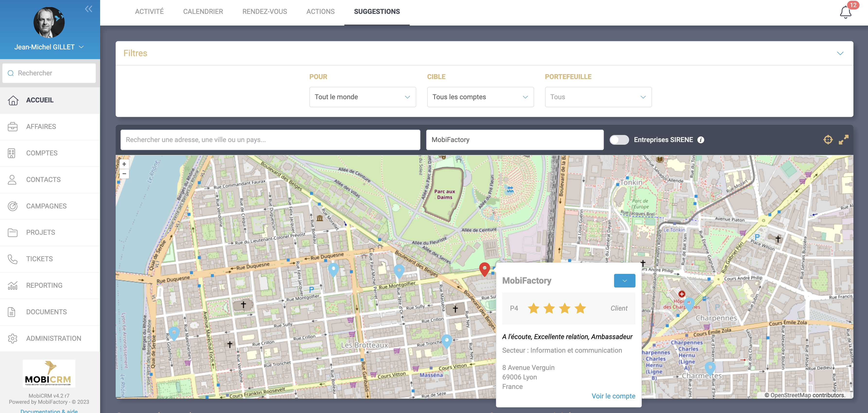Click the Entreprises SIRENE info icon
Image resolution: width=868 pixels, height=413 pixels.
click(701, 140)
